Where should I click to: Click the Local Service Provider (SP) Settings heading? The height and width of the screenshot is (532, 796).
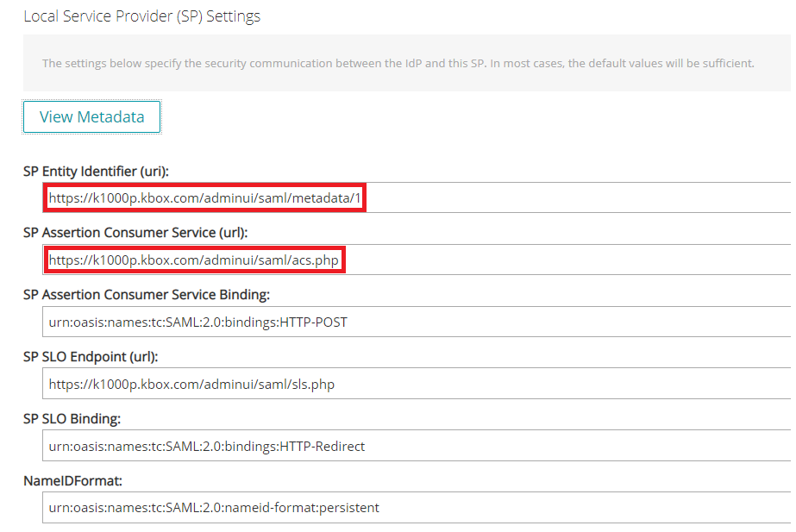(142, 16)
